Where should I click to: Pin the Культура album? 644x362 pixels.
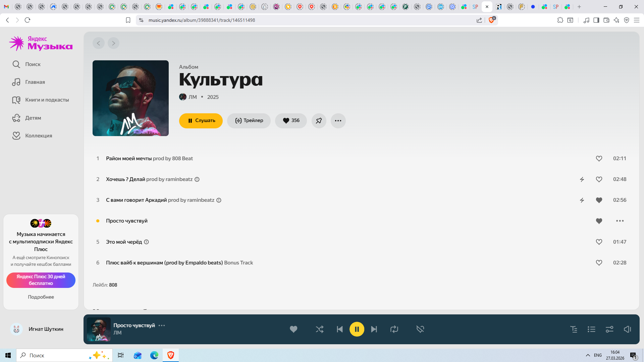[319, 121]
